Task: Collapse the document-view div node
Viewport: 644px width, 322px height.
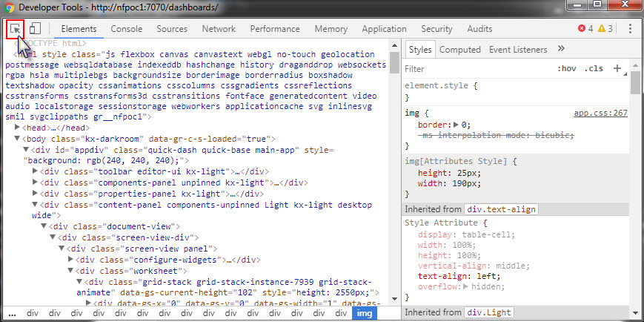Action: point(44,226)
